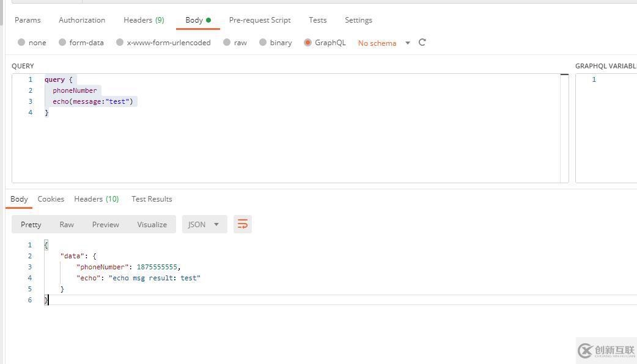View the response Headers (10) tab
Viewport: 637px width, 364px height.
[96, 199]
